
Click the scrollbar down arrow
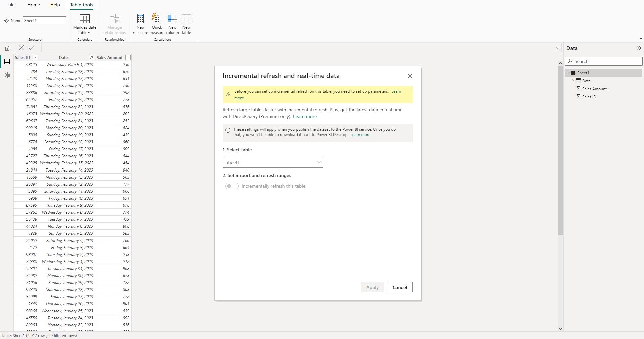tap(560, 329)
